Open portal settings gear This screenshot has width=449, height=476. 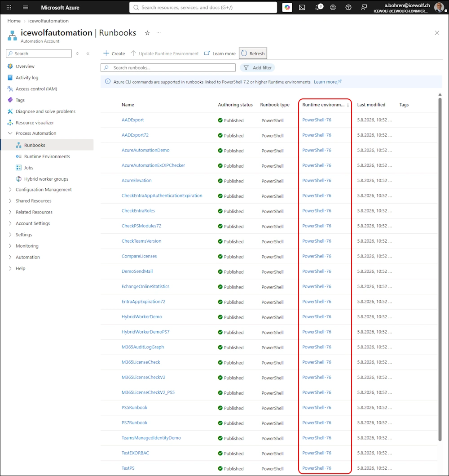(333, 7)
